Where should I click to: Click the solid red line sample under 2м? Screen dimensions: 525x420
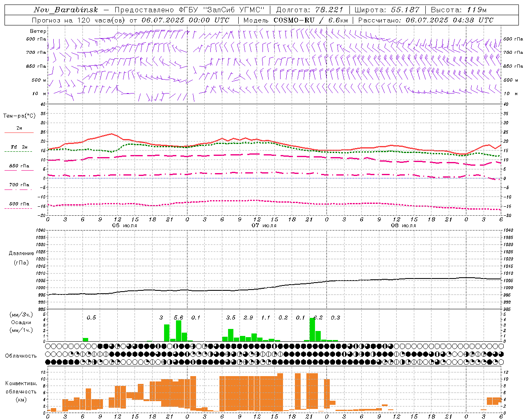19,133
